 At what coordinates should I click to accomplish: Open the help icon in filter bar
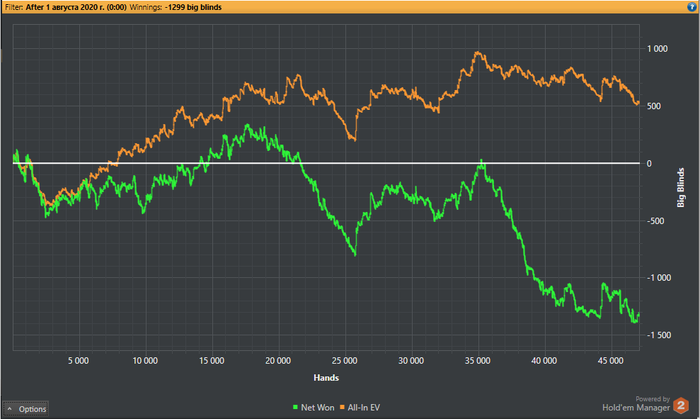click(x=692, y=7)
